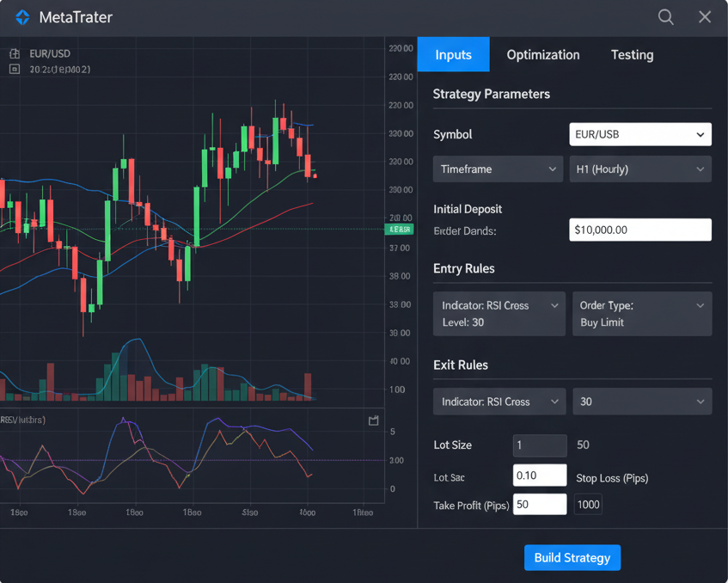Viewport: 728px width, 583px height.
Task: Open the H1 (Hourly) dropdown
Action: 640,169
